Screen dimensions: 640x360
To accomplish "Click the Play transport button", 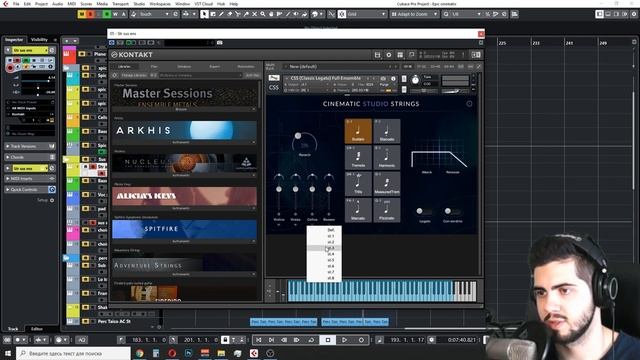I will pos(344,340).
